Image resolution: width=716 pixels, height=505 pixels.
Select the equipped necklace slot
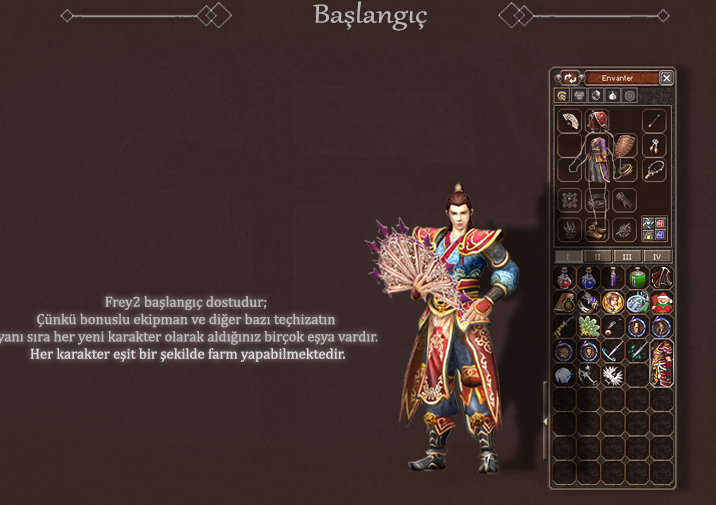(x=654, y=170)
